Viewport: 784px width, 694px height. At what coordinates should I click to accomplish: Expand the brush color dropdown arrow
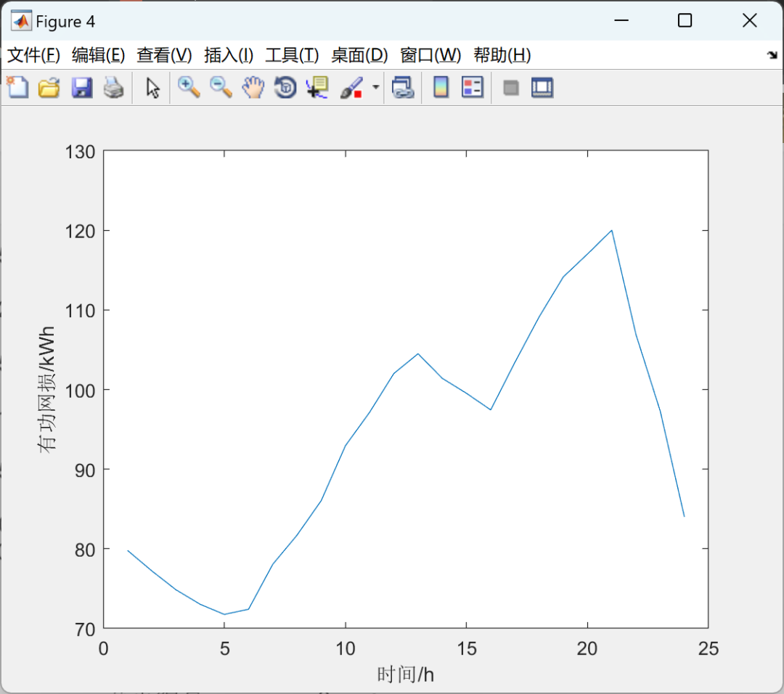pyautogui.click(x=375, y=88)
